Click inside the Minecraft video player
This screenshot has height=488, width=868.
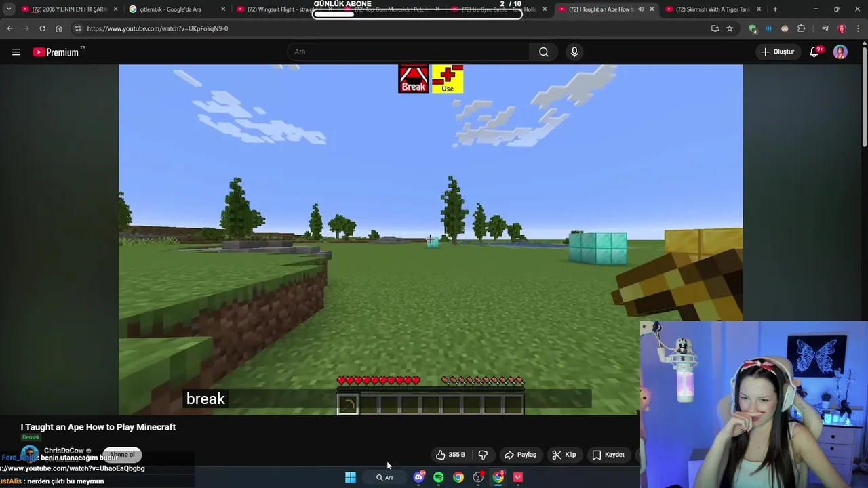point(431,239)
